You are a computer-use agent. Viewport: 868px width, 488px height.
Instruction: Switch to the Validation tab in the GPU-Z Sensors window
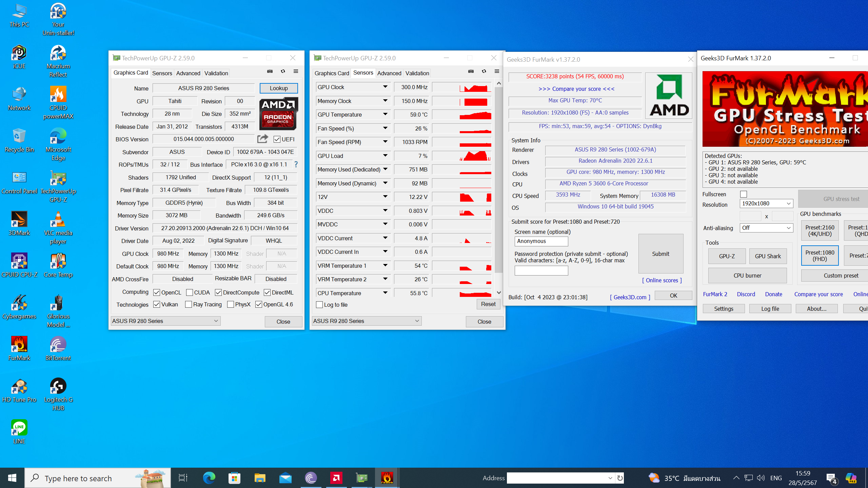pos(417,73)
